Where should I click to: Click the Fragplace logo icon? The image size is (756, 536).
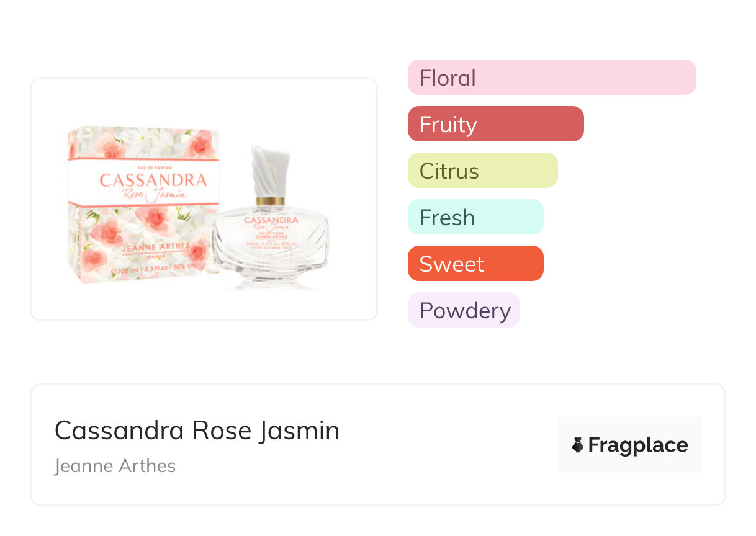pyautogui.click(x=578, y=445)
